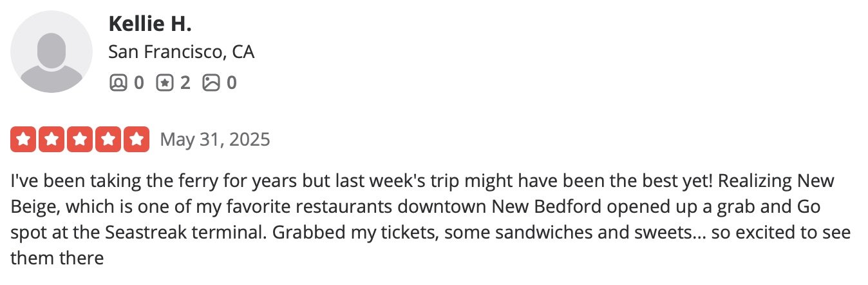
Task: Click the May 31, 2025 review date
Action: [215, 139]
